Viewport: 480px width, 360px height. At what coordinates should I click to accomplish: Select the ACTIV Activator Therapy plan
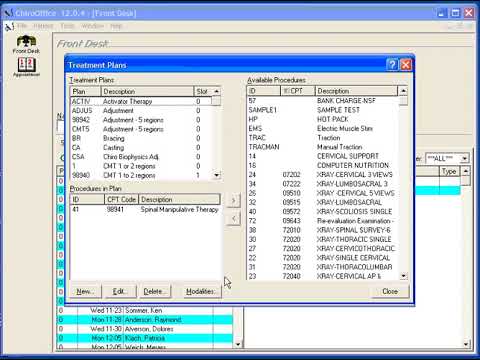tap(141, 101)
